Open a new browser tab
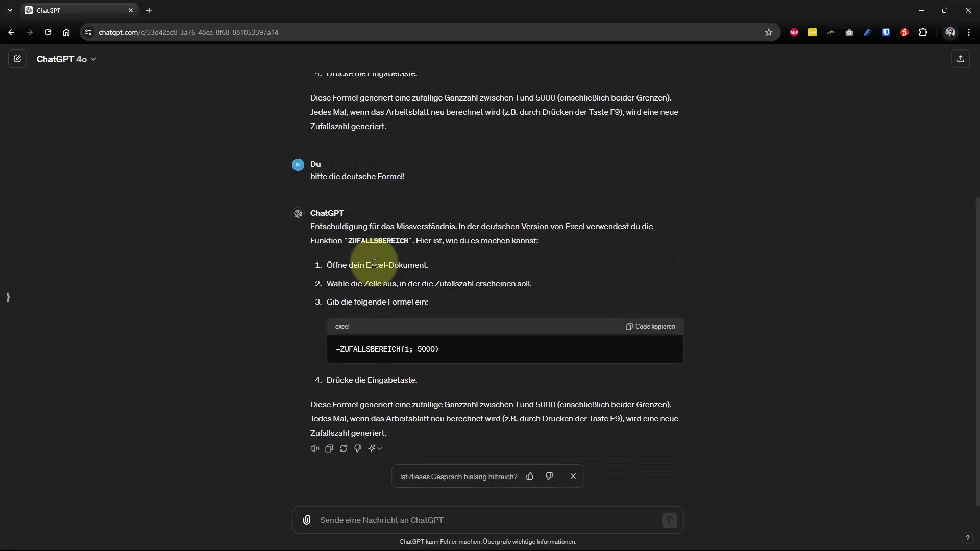The height and width of the screenshot is (551, 980). (149, 10)
